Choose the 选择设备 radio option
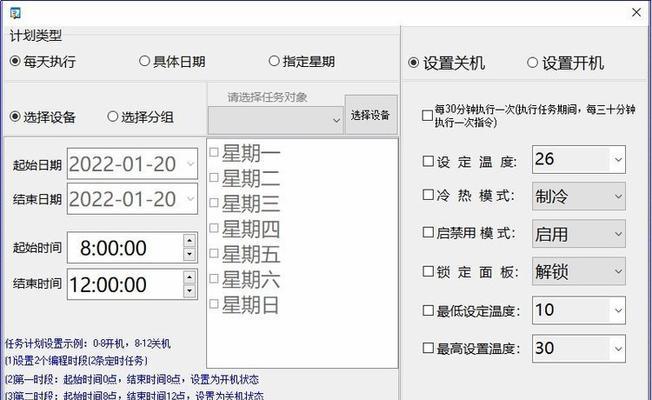 click(x=43, y=117)
